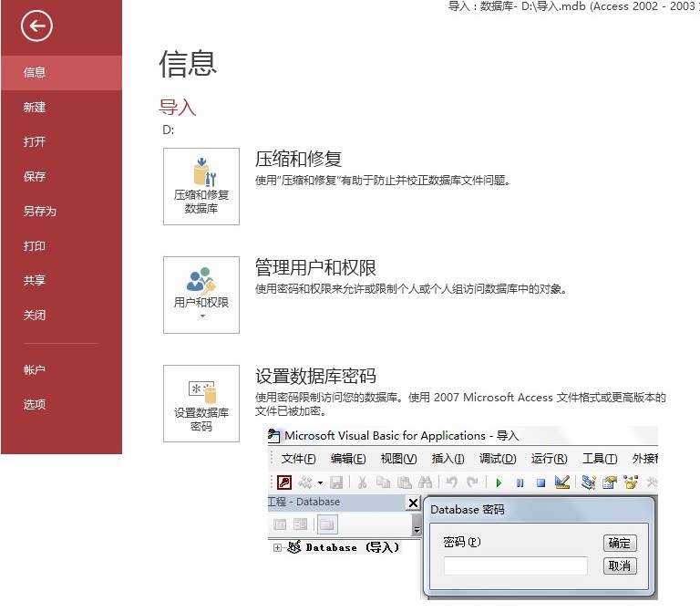Image resolution: width=700 pixels, height=612 pixels.
Task: Open the Properties window toolbar icon
Action: (610, 482)
